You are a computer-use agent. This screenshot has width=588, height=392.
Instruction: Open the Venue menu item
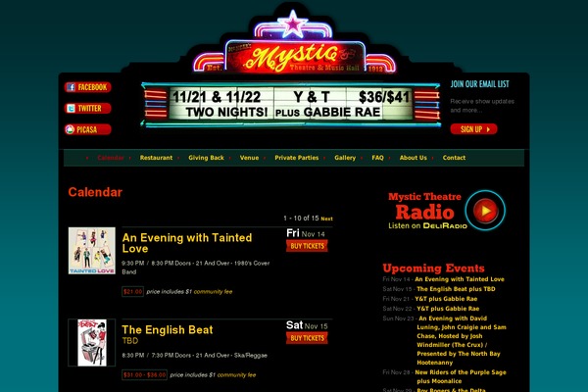[x=249, y=158]
